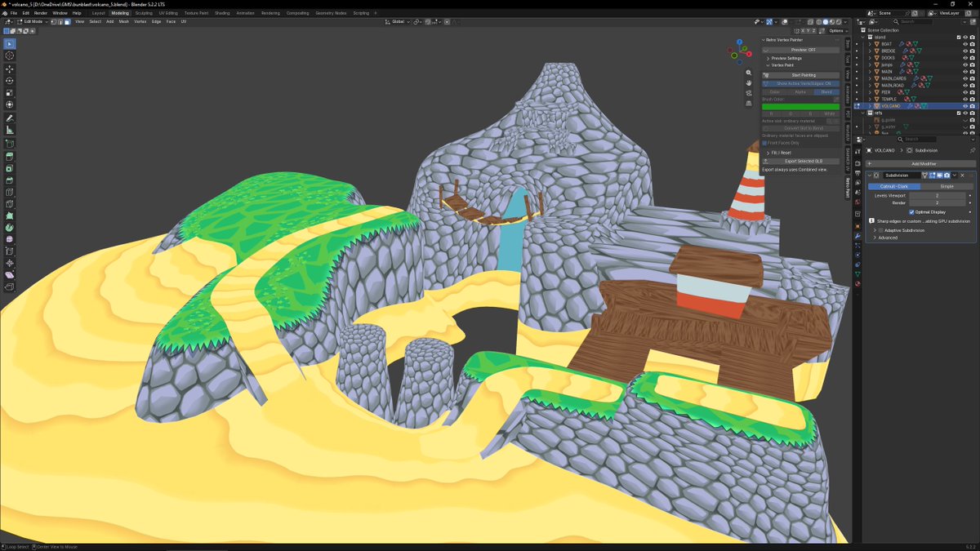Viewport: 980px width, 551px height.
Task: Select the Select Box tool
Action: pos(10,43)
